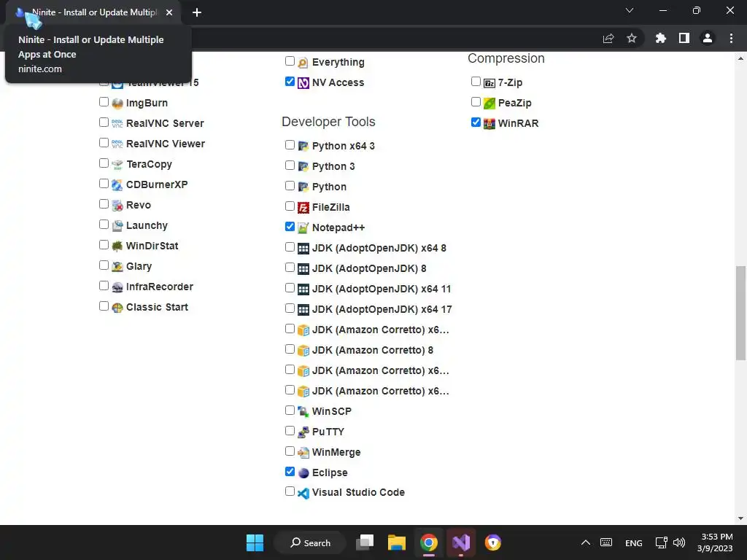Image resolution: width=747 pixels, height=560 pixels.
Task: Click the RealVNC Viewer label
Action: coord(166,144)
